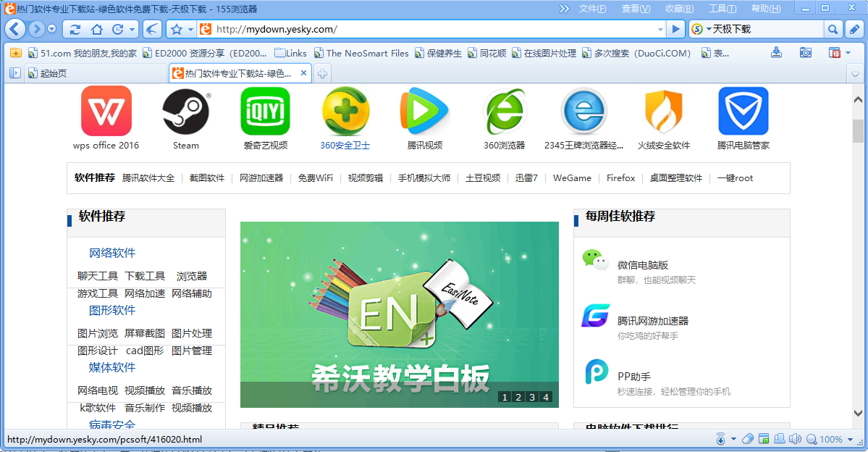Click the 360安全卫士 app icon
The image size is (868, 452).
pyautogui.click(x=345, y=111)
